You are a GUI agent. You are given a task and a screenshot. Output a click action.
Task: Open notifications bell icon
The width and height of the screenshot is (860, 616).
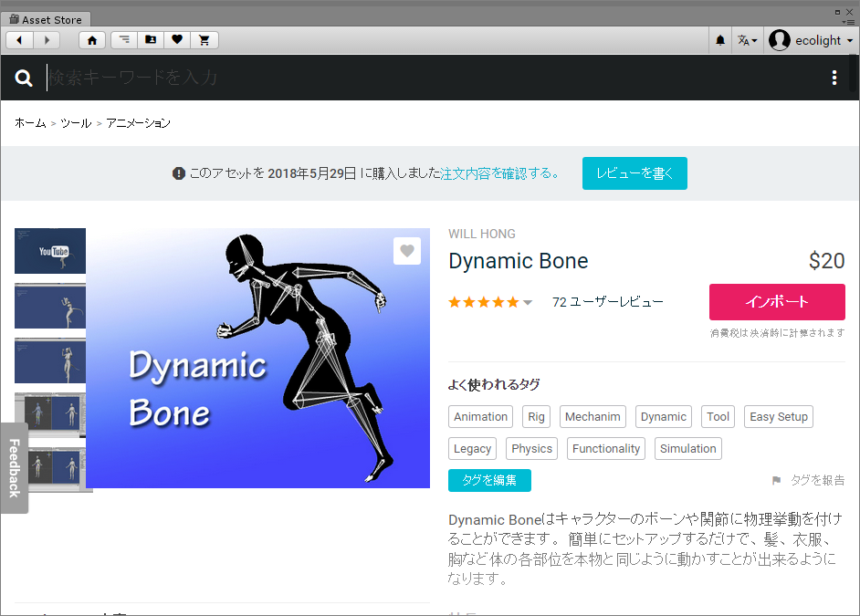tap(720, 40)
